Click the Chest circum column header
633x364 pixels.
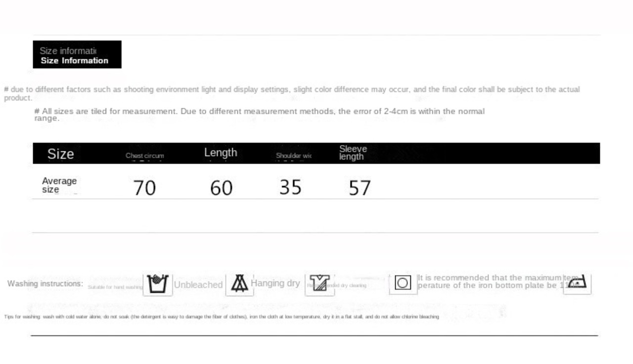(x=144, y=155)
